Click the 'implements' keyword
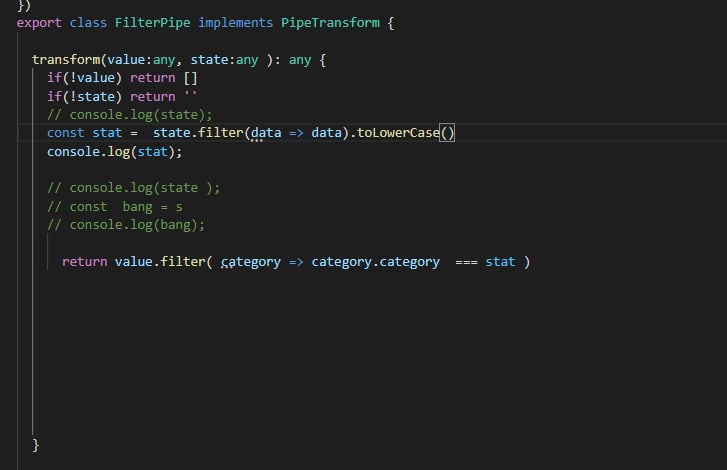 (x=236, y=23)
